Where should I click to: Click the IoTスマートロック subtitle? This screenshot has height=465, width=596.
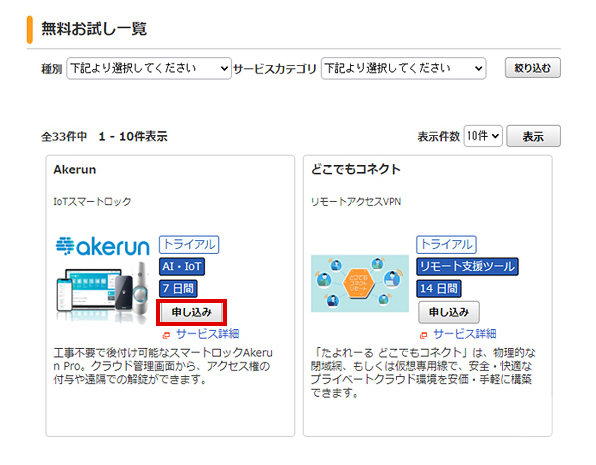point(92,202)
